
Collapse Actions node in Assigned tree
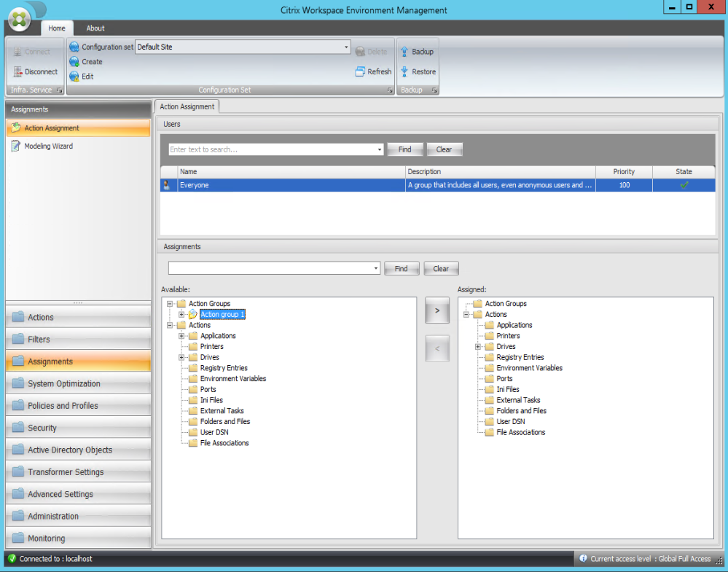click(466, 315)
